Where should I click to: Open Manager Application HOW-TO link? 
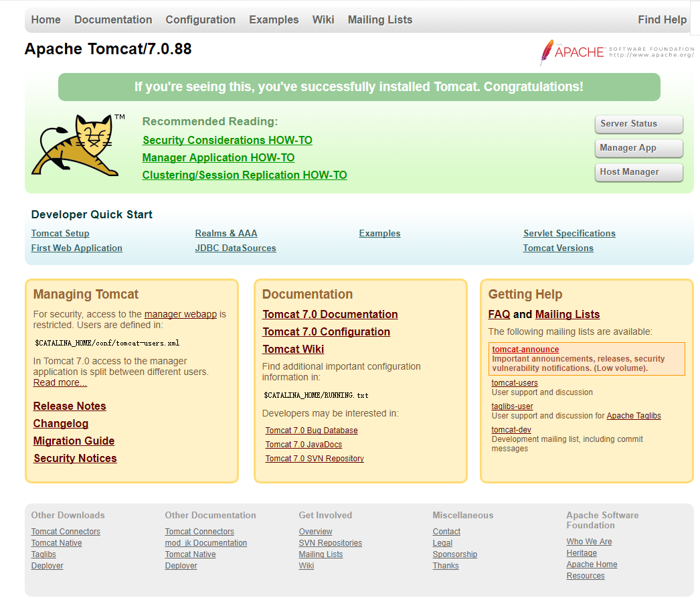coord(218,157)
